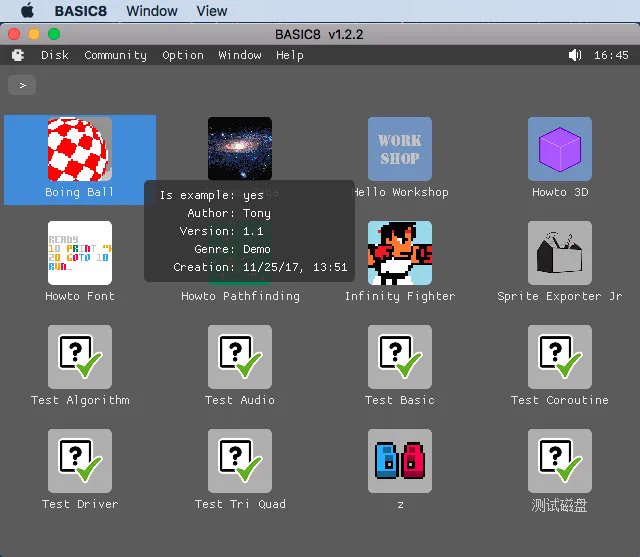Select the Test Tri Quad icon

[x=240, y=461]
